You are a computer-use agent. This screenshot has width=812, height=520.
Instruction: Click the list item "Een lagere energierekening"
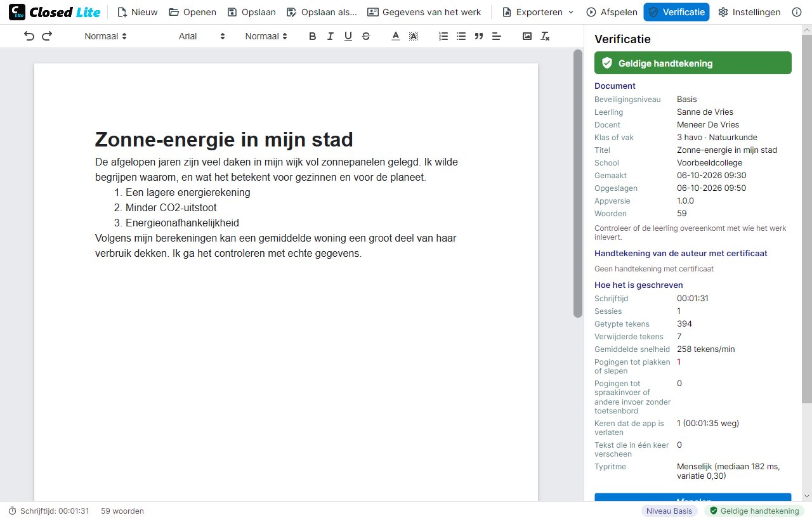click(x=188, y=192)
